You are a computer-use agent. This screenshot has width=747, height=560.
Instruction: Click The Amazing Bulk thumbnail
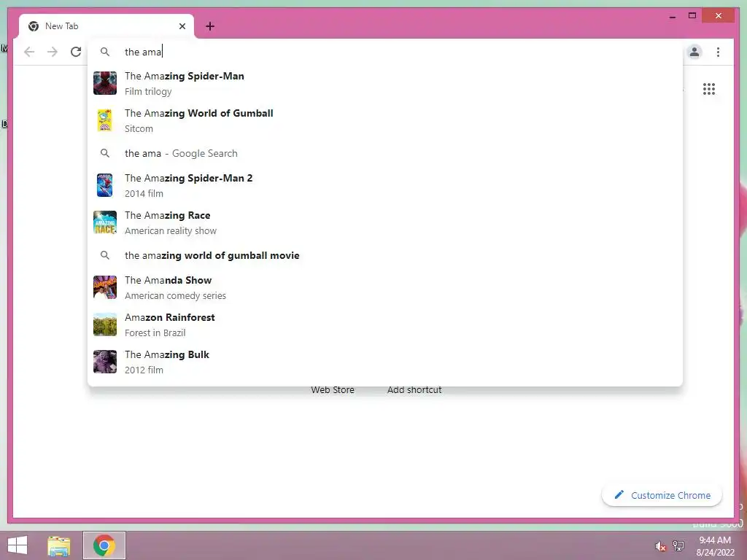(x=105, y=362)
